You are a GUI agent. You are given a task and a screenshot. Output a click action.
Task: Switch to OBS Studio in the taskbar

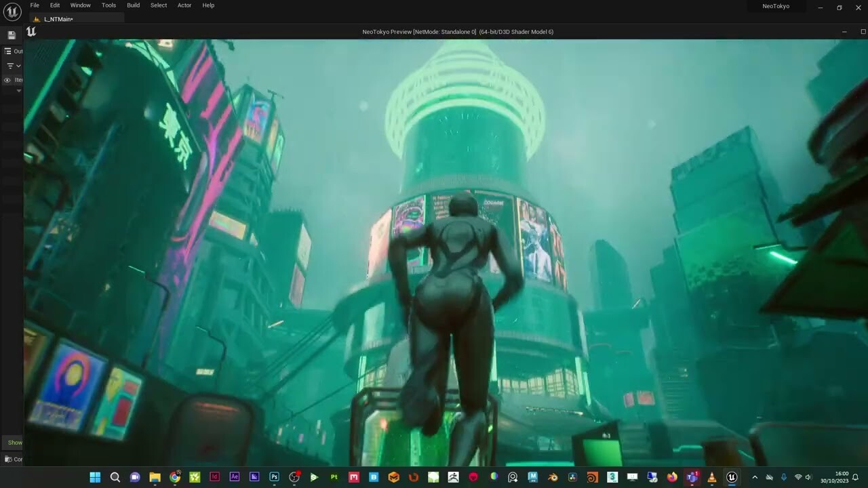click(294, 477)
